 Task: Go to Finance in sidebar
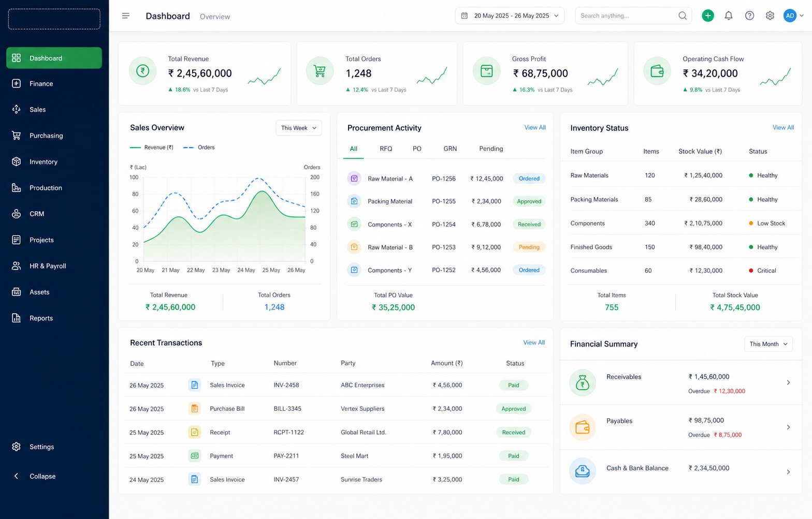[54, 84]
